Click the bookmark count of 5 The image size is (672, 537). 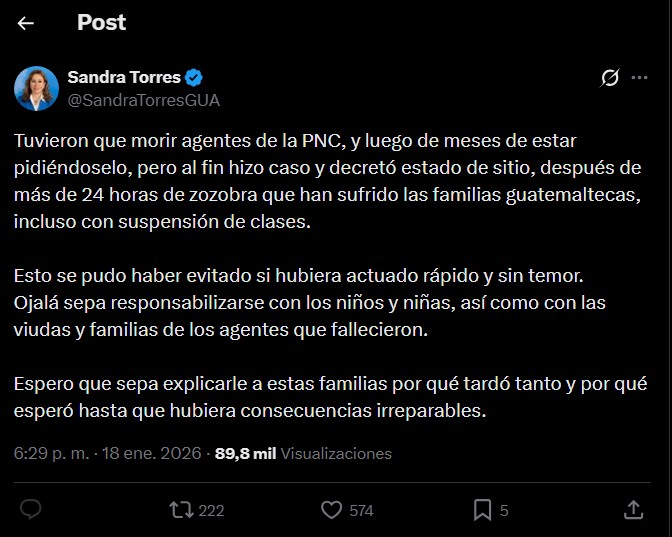504,511
